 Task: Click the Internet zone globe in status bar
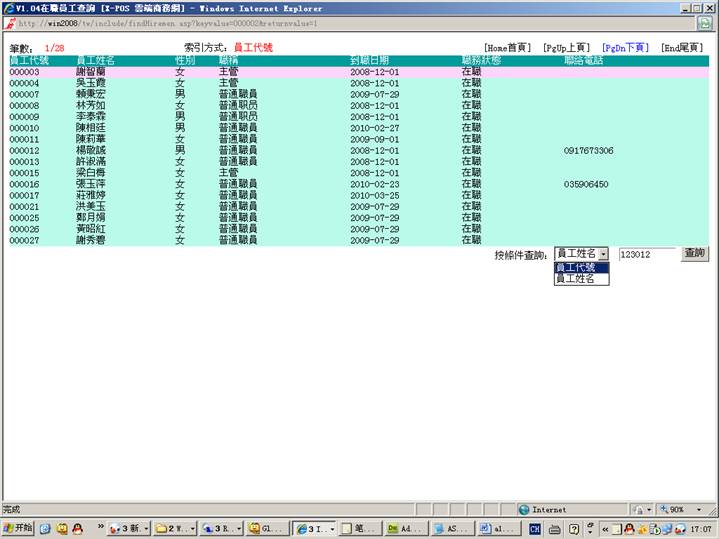[525, 509]
